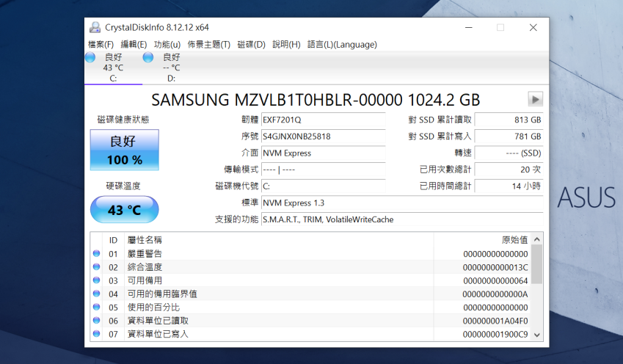
Task: Click raw value 00000000000064
Action: 495,281
